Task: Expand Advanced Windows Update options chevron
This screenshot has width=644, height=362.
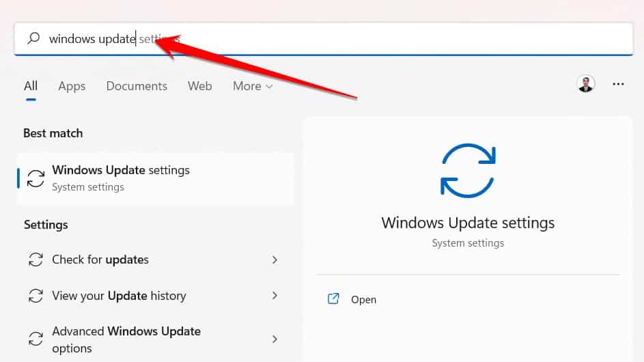Action: tap(275, 339)
